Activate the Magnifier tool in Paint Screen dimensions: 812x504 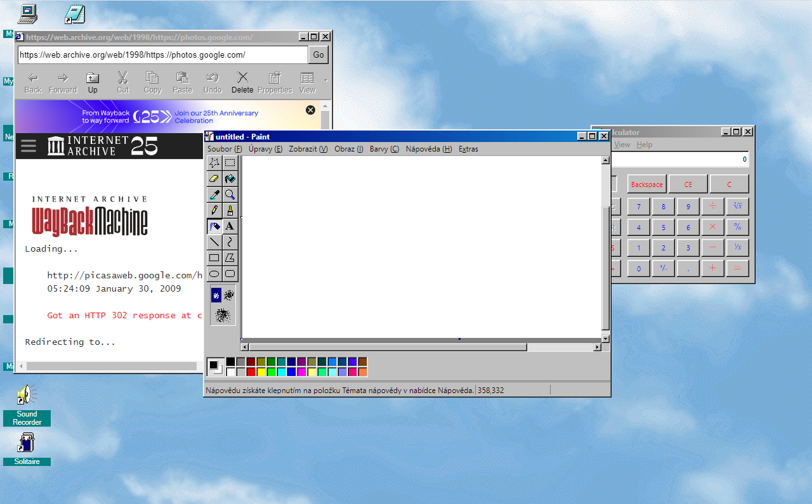tap(230, 195)
